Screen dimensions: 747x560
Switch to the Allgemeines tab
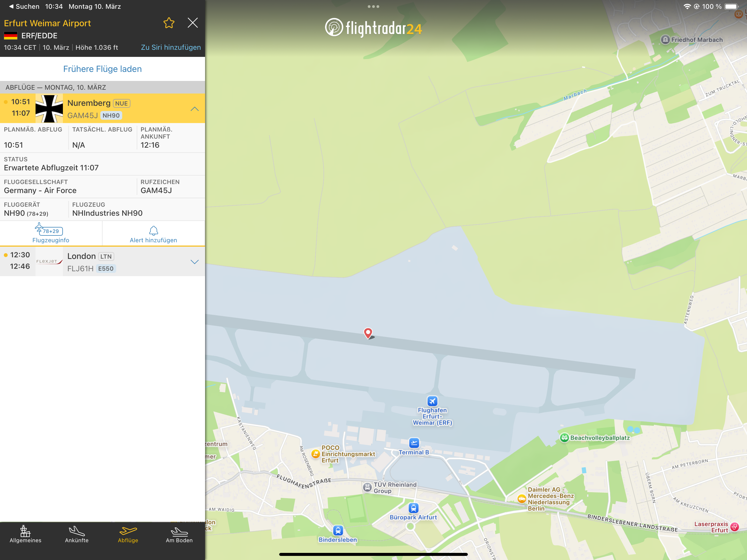click(25, 534)
